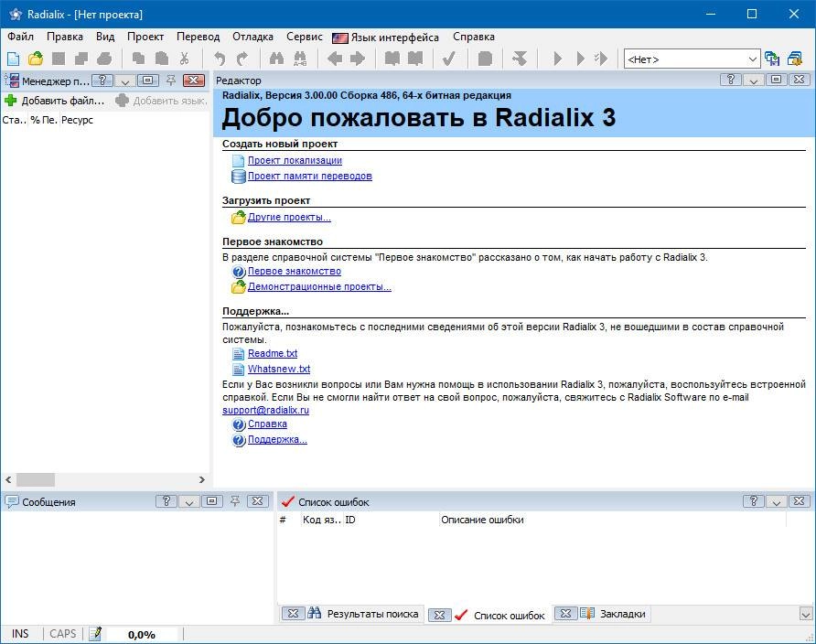Click the Copy toolbar icon
This screenshot has height=644, width=816.
click(x=138, y=59)
